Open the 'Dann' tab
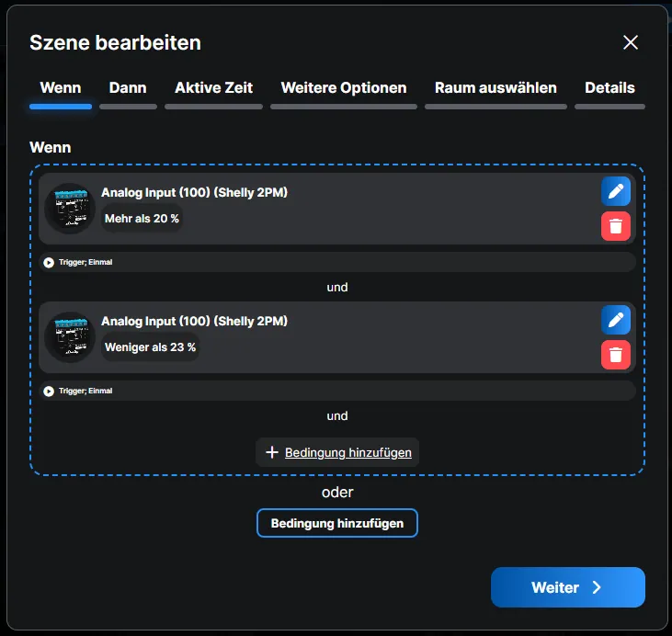Viewport: 672px width, 636px height. point(128,88)
